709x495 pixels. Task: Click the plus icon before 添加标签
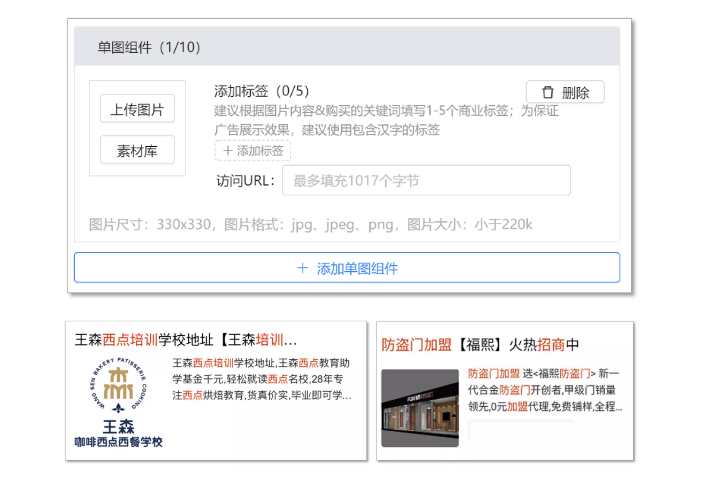[x=228, y=151]
